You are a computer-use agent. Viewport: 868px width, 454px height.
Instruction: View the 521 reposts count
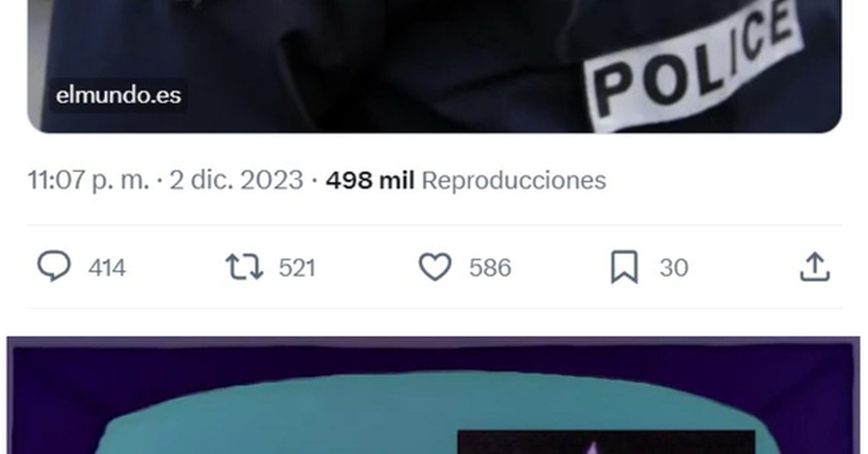click(297, 268)
